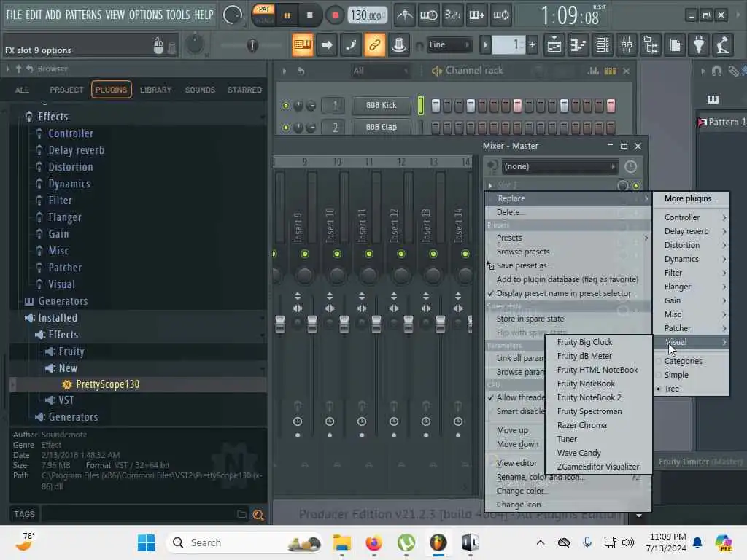
Task: Switch to the PLUGINS browser tab
Action: [111, 90]
